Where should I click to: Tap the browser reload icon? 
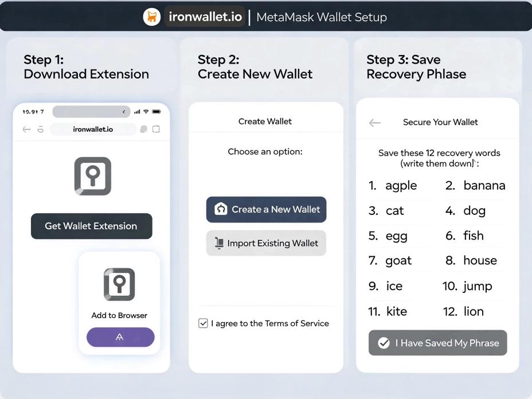pos(40,129)
